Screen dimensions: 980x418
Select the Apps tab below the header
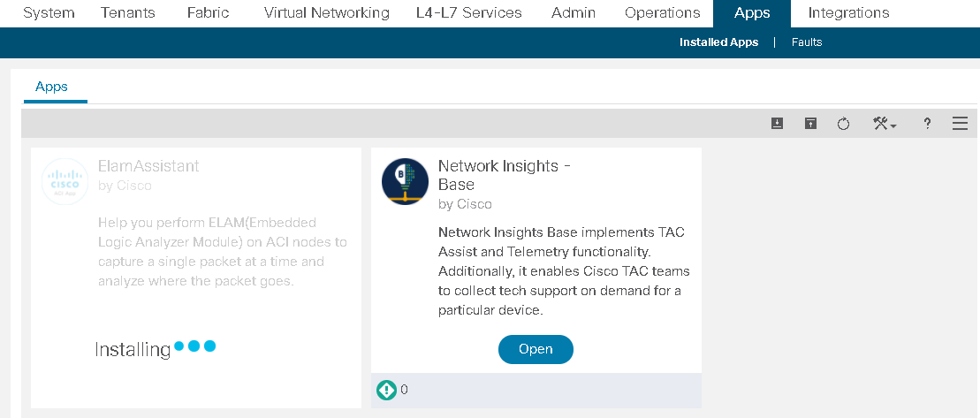tap(52, 87)
